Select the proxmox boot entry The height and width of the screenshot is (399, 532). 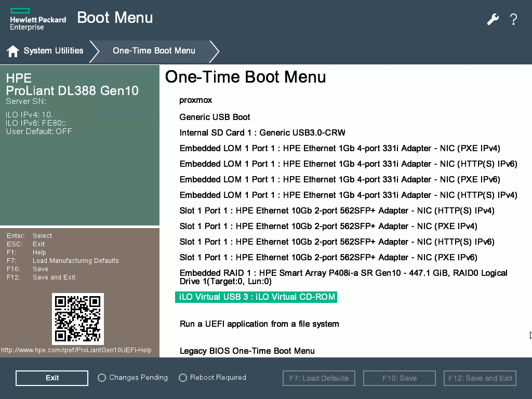pyautogui.click(x=196, y=100)
